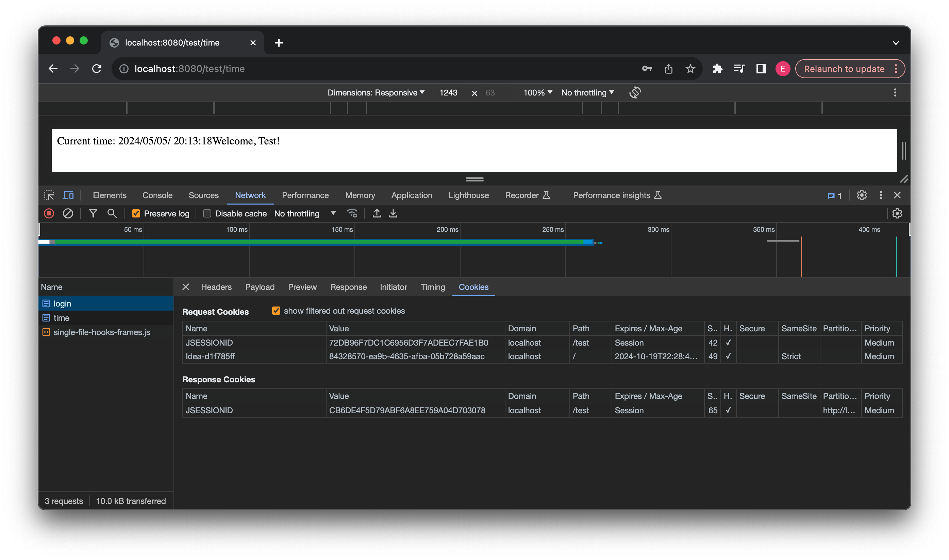Clear the network log
This screenshot has height=560, width=949.
pyautogui.click(x=68, y=214)
